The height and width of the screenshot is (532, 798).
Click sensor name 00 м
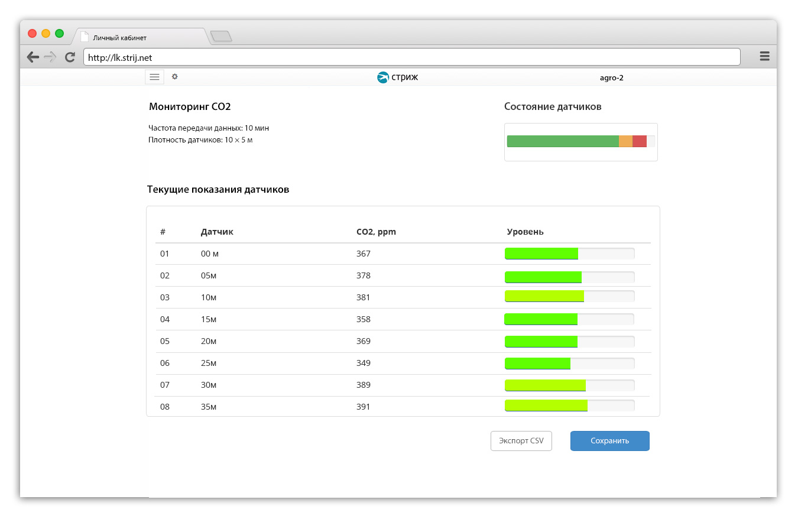tap(210, 254)
